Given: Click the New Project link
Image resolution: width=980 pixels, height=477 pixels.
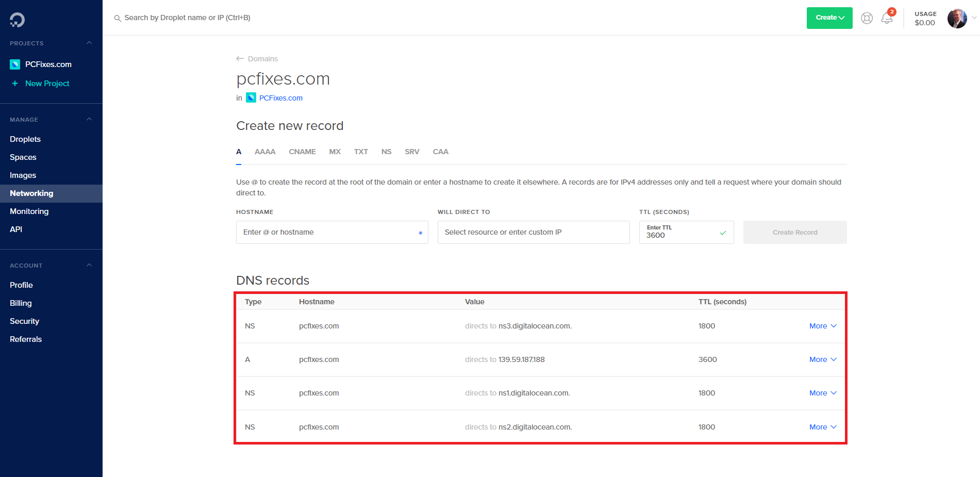Looking at the screenshot, I should click(47, 84).
